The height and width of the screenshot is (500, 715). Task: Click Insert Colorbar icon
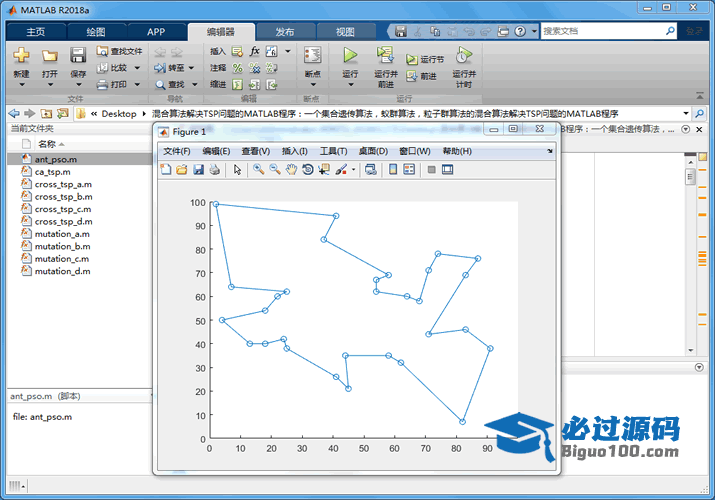click(x=393, y=170)
